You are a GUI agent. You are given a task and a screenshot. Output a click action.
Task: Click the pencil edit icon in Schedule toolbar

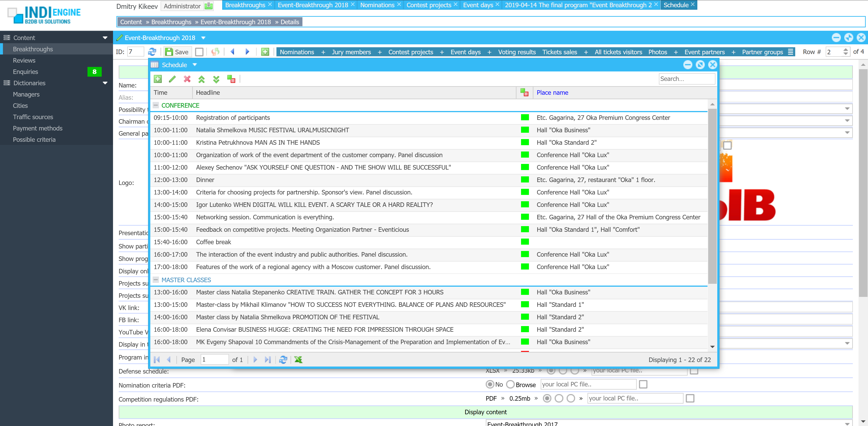click(172, 79)
